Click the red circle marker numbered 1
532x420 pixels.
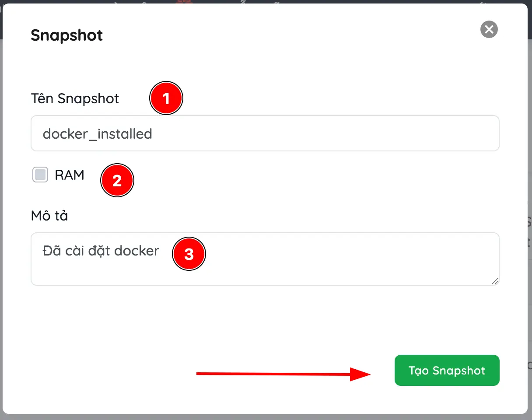pyautogui.click(x=166, y=98)
